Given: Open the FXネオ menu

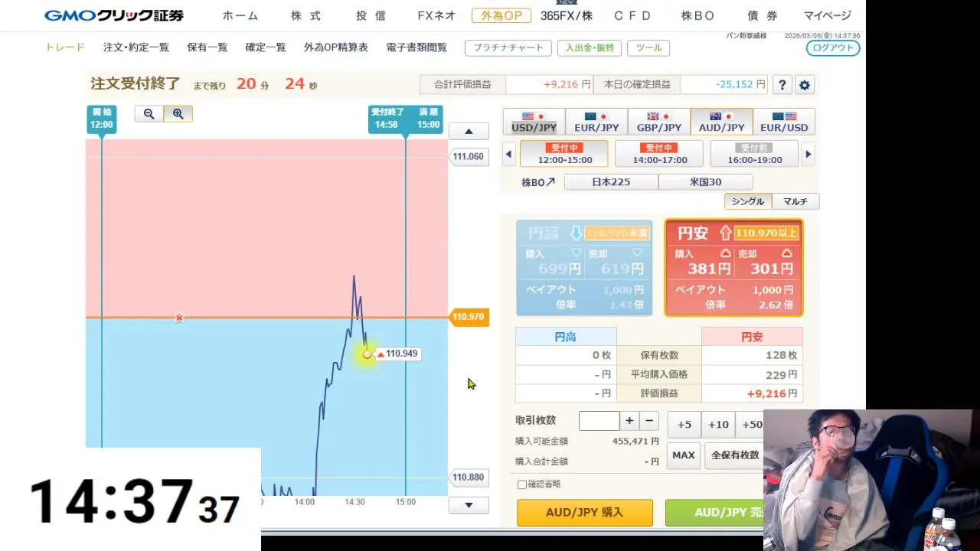Looking at the screenshot, I should [x=436, y=15].
